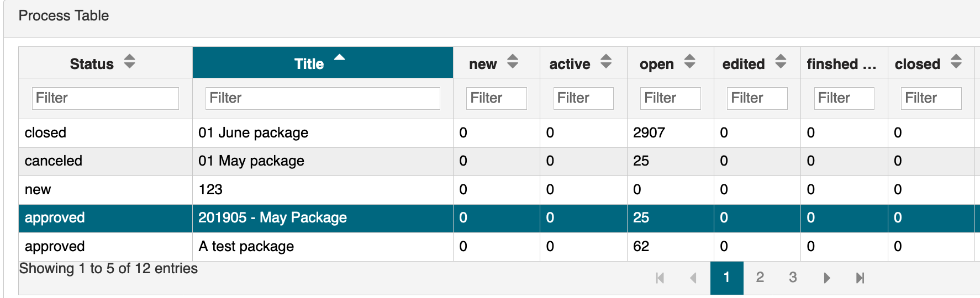Viewport: 980px width, 298px height.
Task: Open page 3 of the table
Action: [x=793, y=277]
